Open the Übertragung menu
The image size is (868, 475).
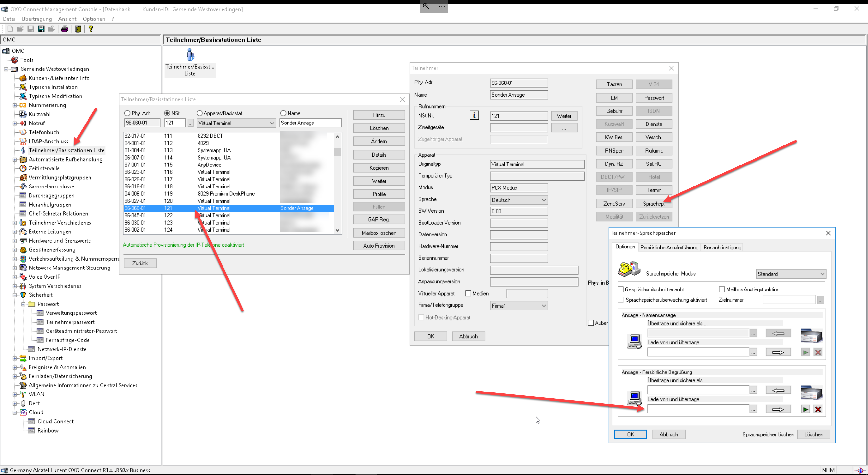[x=37, y=19]
